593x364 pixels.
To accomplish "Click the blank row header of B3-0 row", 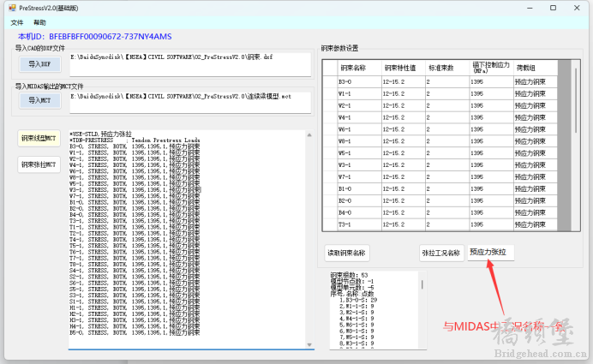I will click(330, 82).
